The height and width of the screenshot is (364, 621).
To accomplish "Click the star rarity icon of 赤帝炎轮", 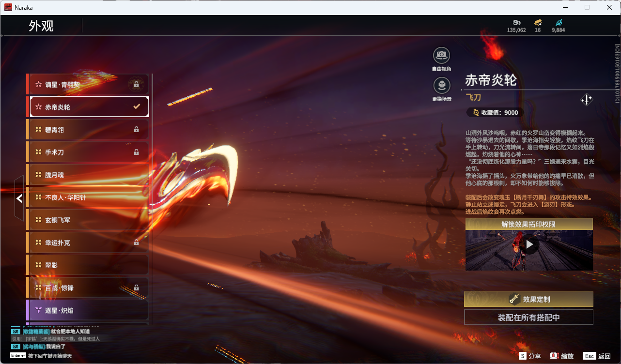I will (38, 107).
